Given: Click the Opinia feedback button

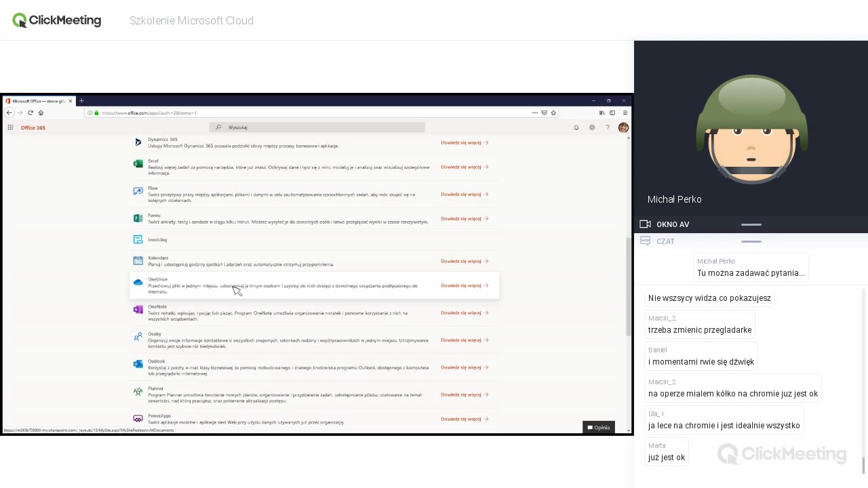Looking at the screenshot, I should (599, 428).
